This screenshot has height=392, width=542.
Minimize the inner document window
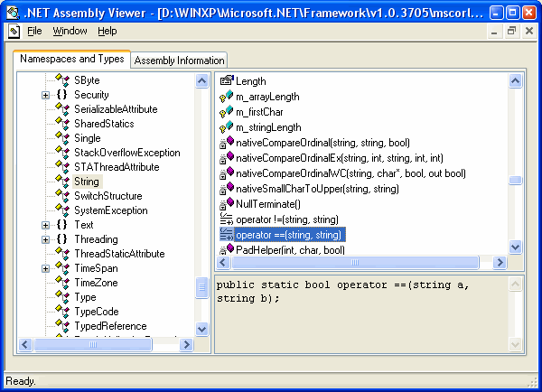click(x=494, y=31)
